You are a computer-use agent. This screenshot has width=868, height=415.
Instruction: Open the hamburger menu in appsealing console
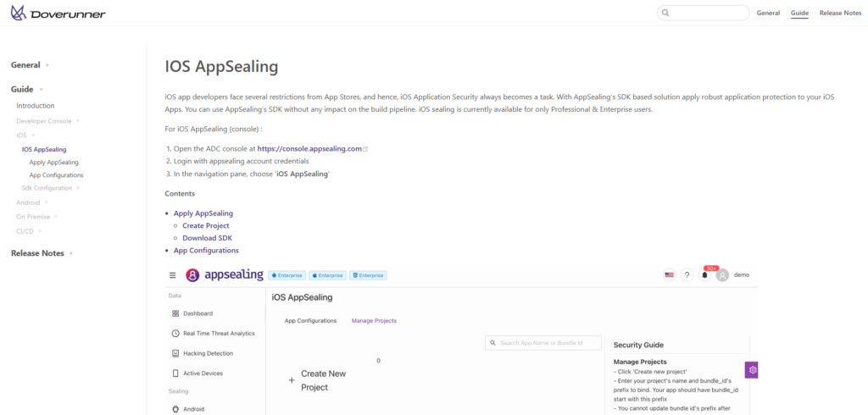tap(173, 275)
